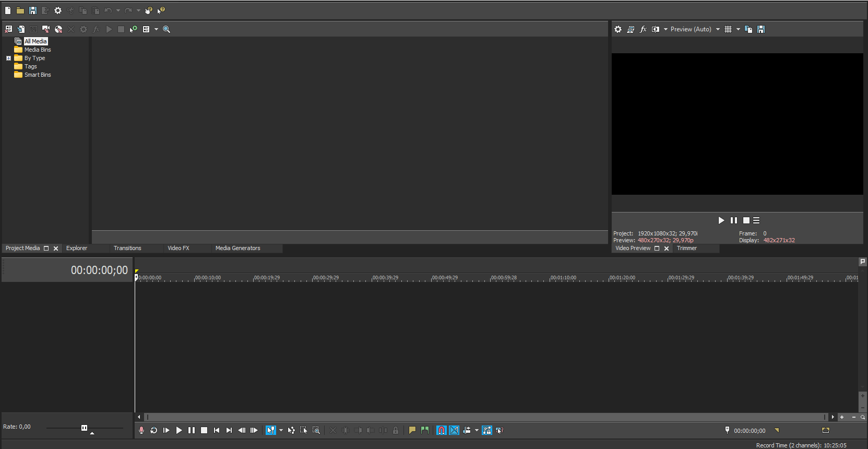Step to previous frame button
This screenshot has height=449, width=868.
coord(242,430)
